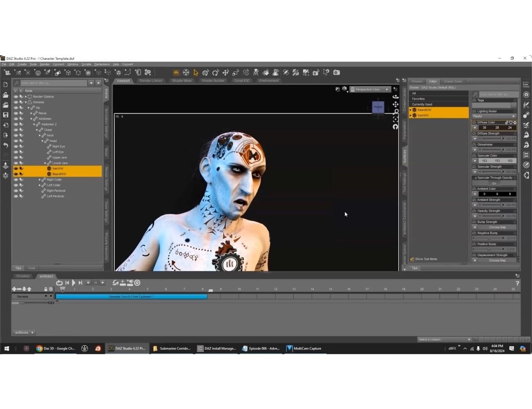Edit the Specular Color value fields
532x409 pixels.
496,161
